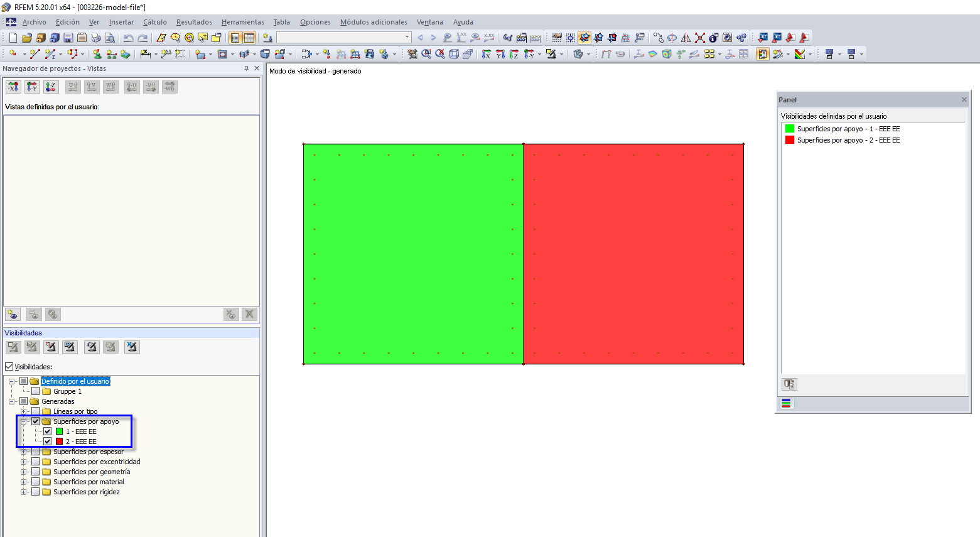The height and width of the screenshot is (537, 980).
Task: Check the Gruppe 1 visibility box
Action: pyautogui.click(x=36, y=391)
